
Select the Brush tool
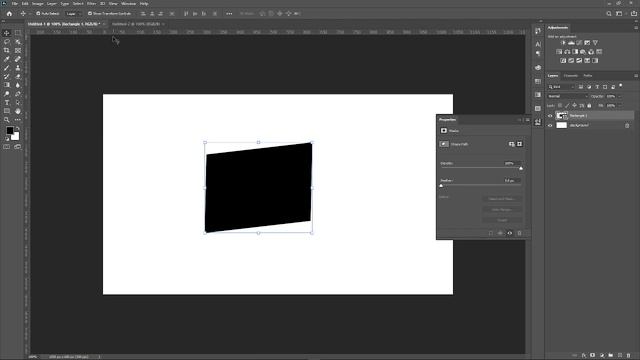pos(7,68)
